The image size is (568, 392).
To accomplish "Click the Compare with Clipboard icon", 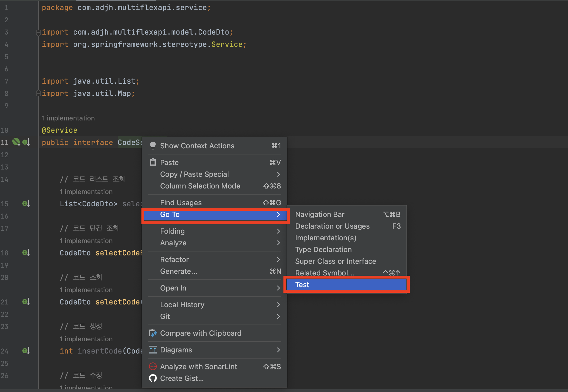I will tap(153, 333).
